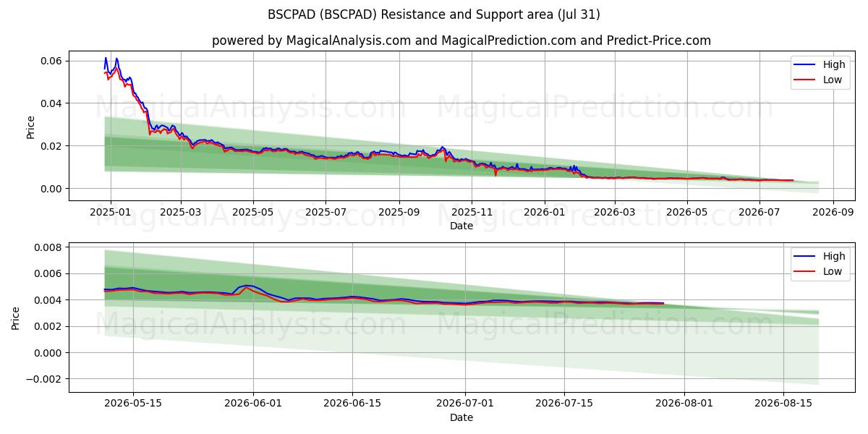
Task: Click the '2026-06-01' x-axis label
Action: click(x=254, y=404)
